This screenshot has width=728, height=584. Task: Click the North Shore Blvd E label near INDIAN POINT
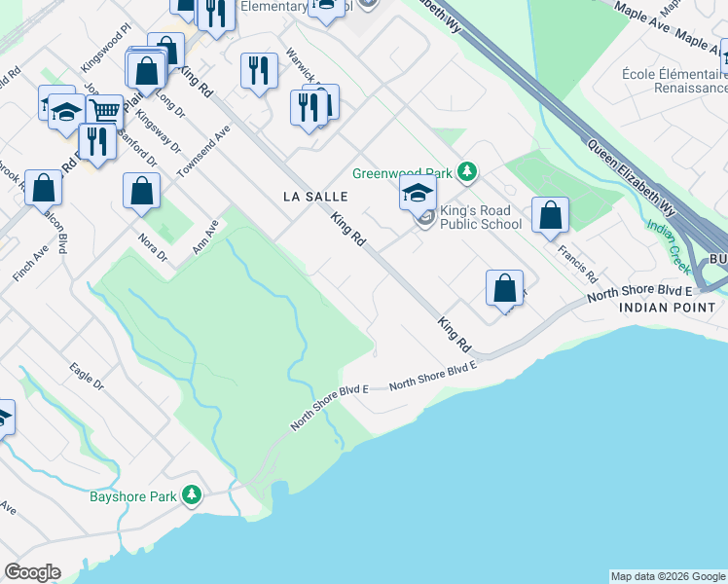(639, 292)
